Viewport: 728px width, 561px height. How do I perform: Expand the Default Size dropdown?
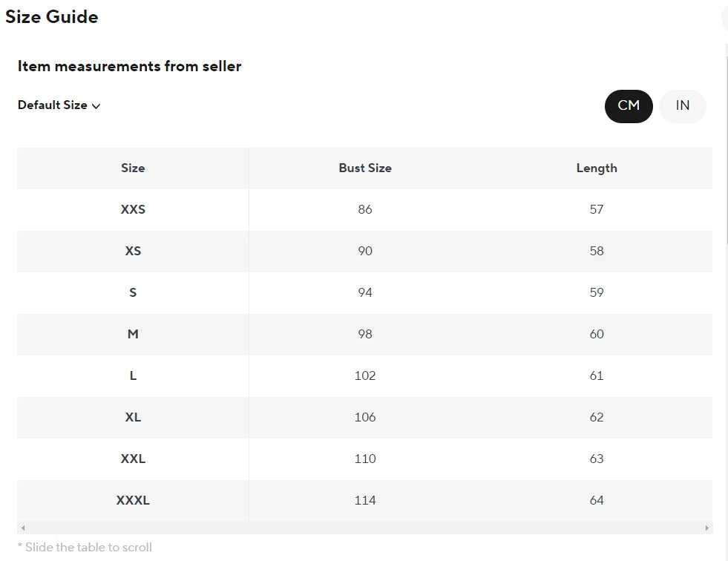point(59,105)
